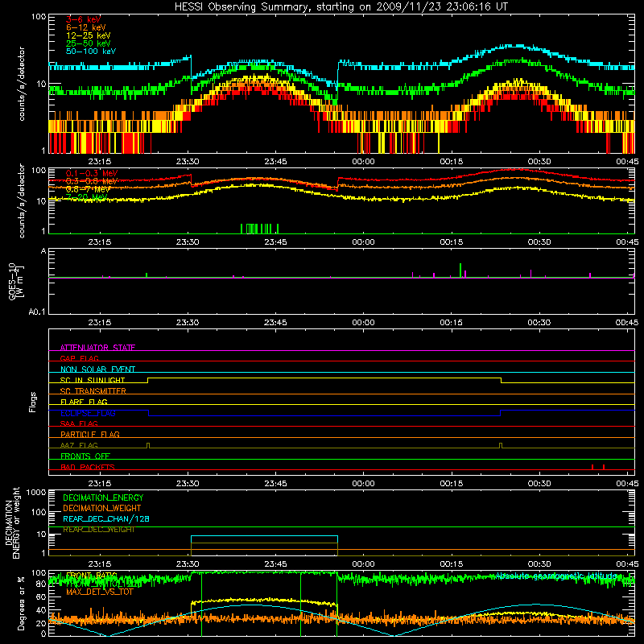The height and width of the screenshot is (644, 644).
Task: Select the 12-25 keV legend label
Action: tap(89, 35)
